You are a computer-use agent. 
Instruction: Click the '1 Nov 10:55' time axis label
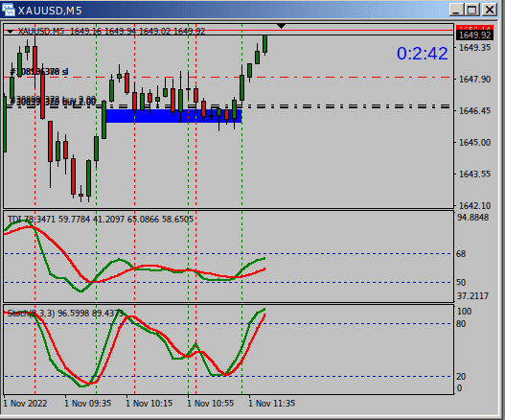click(x=211, y=404)
